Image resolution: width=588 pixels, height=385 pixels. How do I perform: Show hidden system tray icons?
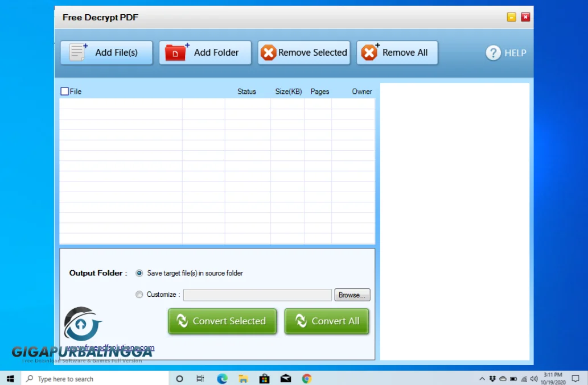coord(482,379)
